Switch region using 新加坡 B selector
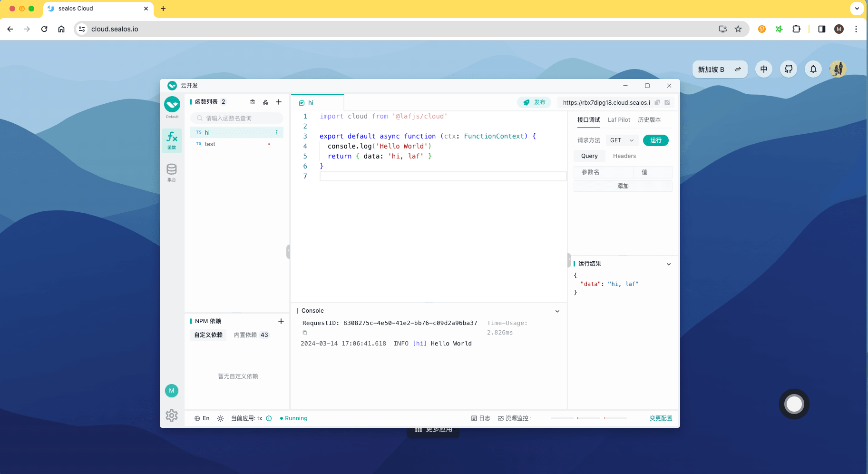868x474 pixels. click(x=720, y=69)
